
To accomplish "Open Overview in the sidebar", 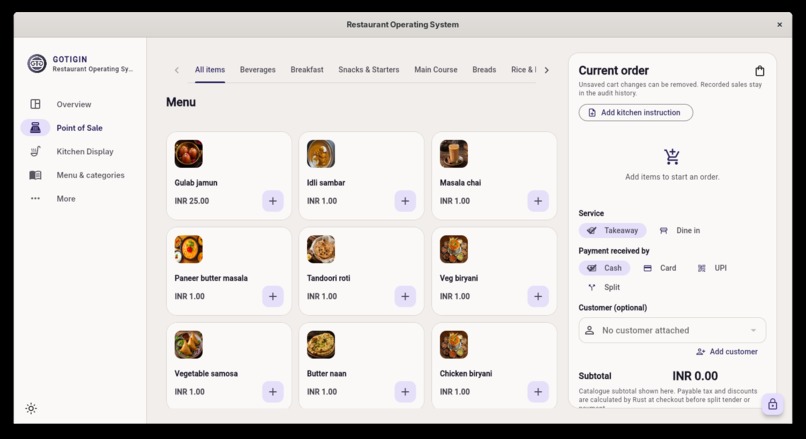I will pos(74,104).
